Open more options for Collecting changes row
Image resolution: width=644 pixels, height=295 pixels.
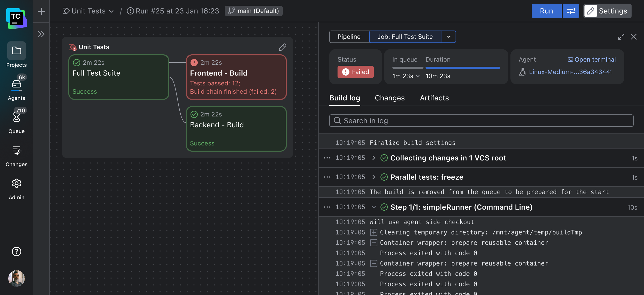coord(327,158)
